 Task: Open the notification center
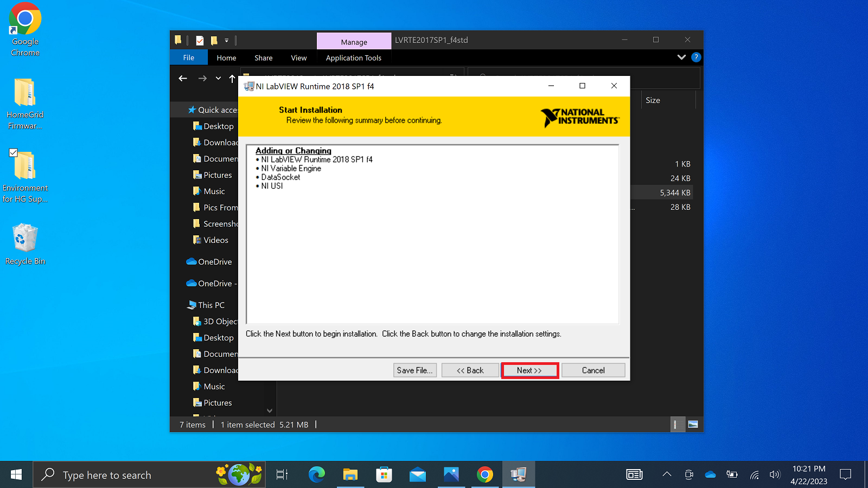pos(845,474)
